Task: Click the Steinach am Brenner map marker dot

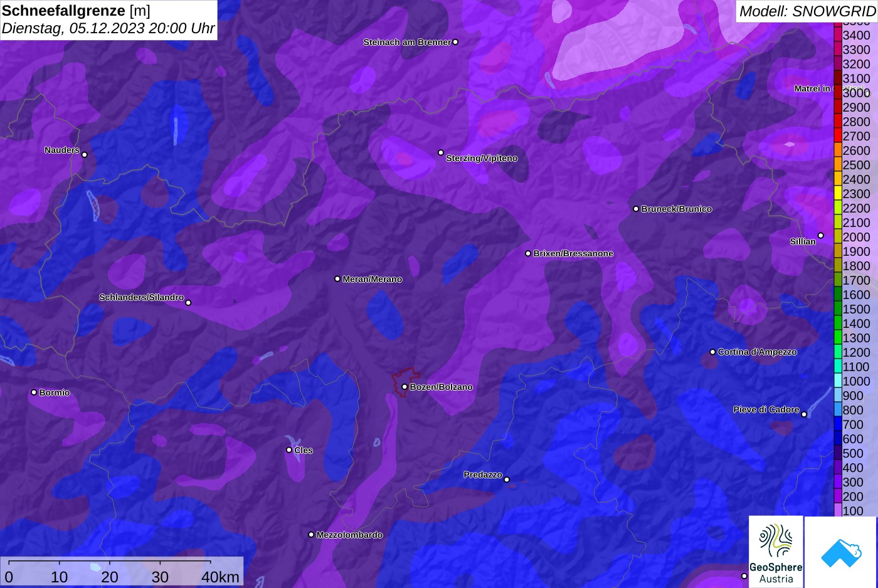Action: pos(455,42)
